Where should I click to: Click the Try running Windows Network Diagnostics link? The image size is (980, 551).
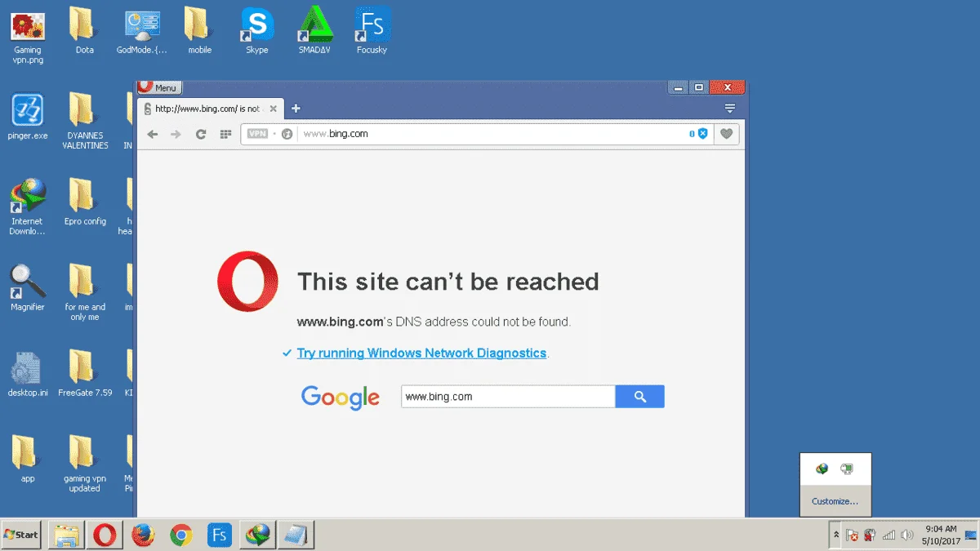point(421,353)
